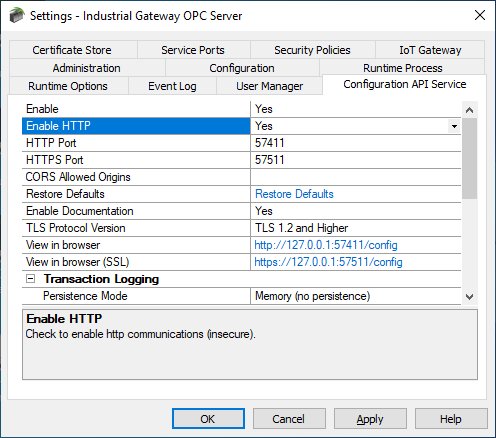The height and width of the screenshot is (438, 496).
Task: Click the Enable HTTP Yes value text
Action: click(264, 126)
